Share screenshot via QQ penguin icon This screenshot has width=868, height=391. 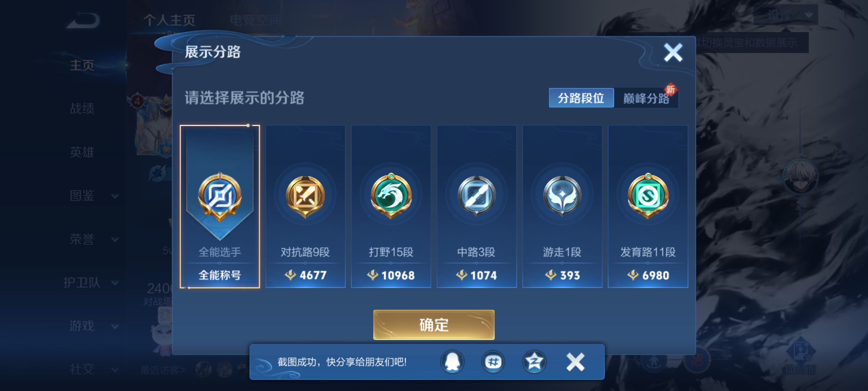(x=452, y=362)
